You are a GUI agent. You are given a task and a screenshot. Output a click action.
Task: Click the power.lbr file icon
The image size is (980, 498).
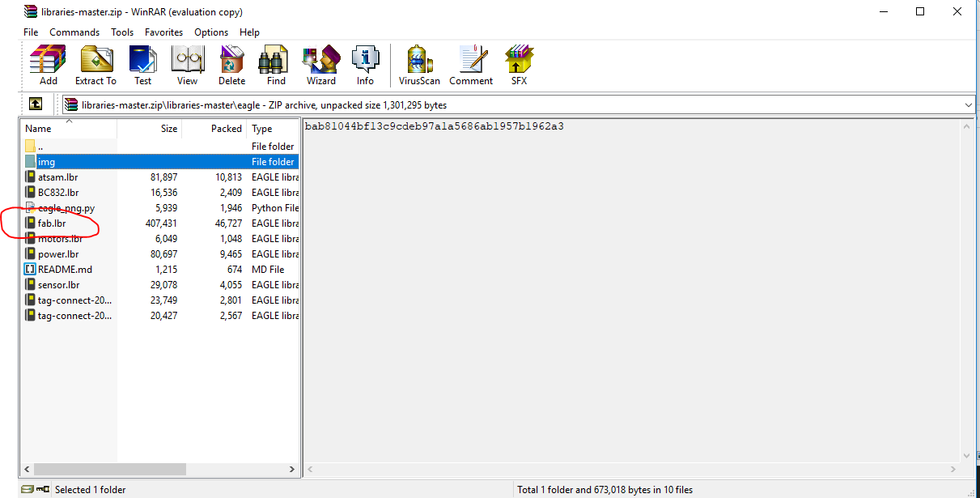click(31, 253)
